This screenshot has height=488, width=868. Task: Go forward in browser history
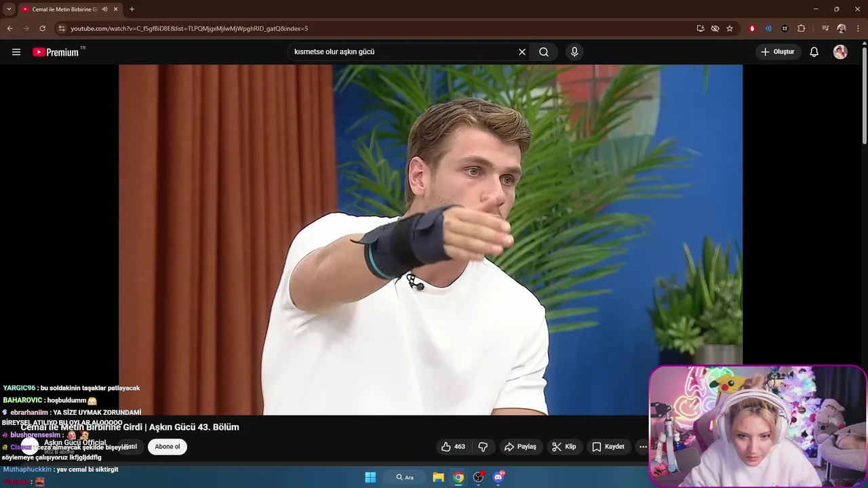26,28
